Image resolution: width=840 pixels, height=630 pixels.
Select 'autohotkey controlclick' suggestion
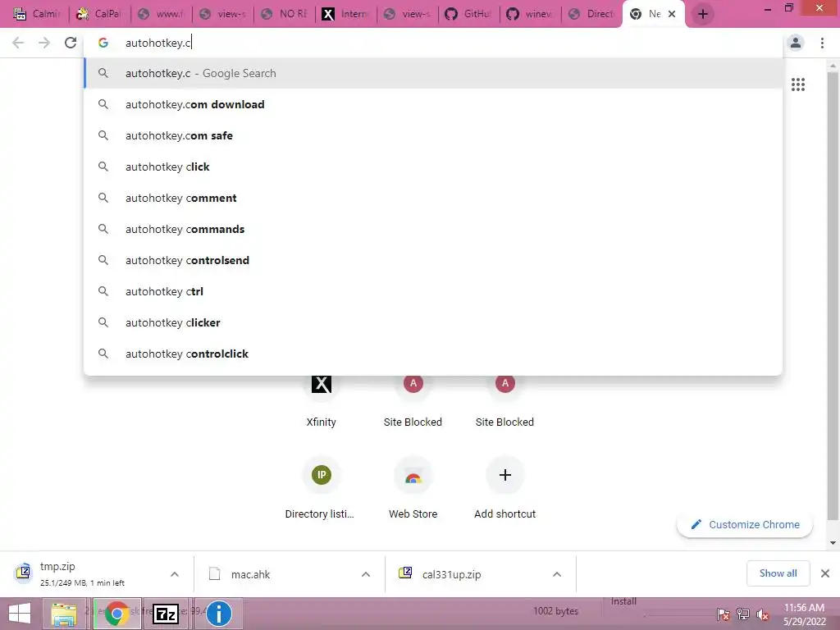pos(433,353)
